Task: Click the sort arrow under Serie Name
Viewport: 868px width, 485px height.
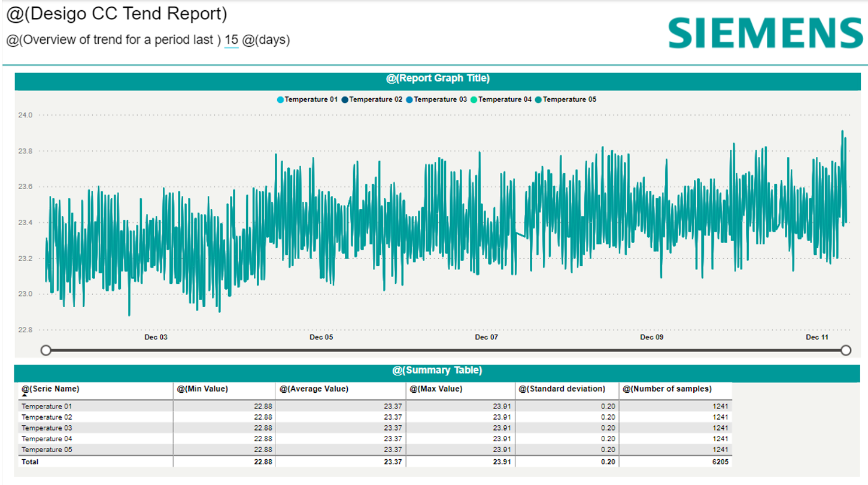Action: pyautogui.click(x=25, y=396)
